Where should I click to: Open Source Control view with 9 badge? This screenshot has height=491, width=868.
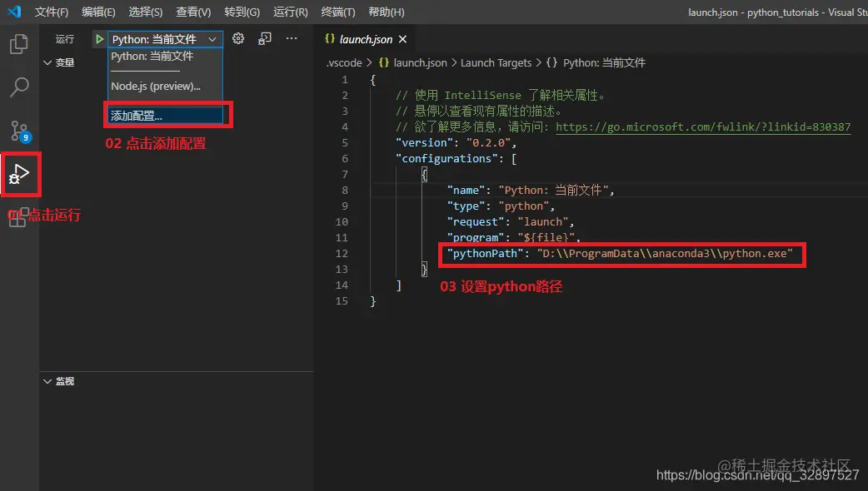[x=20, y=131]
